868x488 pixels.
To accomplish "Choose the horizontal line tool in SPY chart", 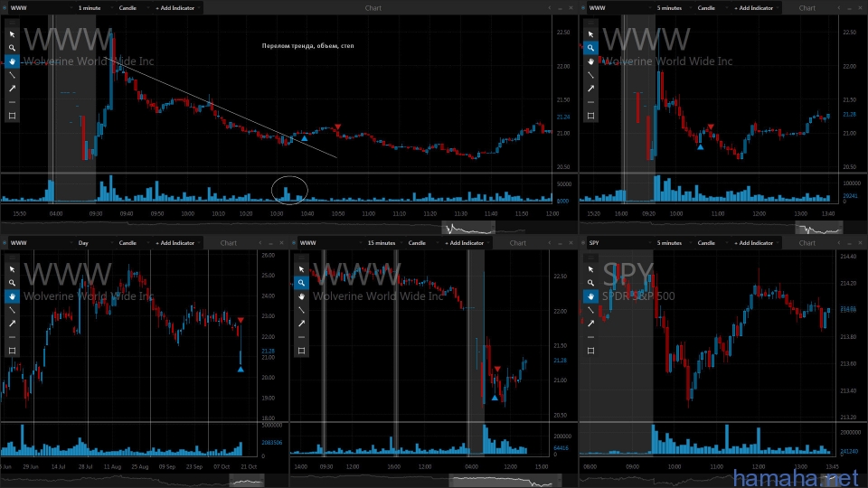I will [590, 337].
